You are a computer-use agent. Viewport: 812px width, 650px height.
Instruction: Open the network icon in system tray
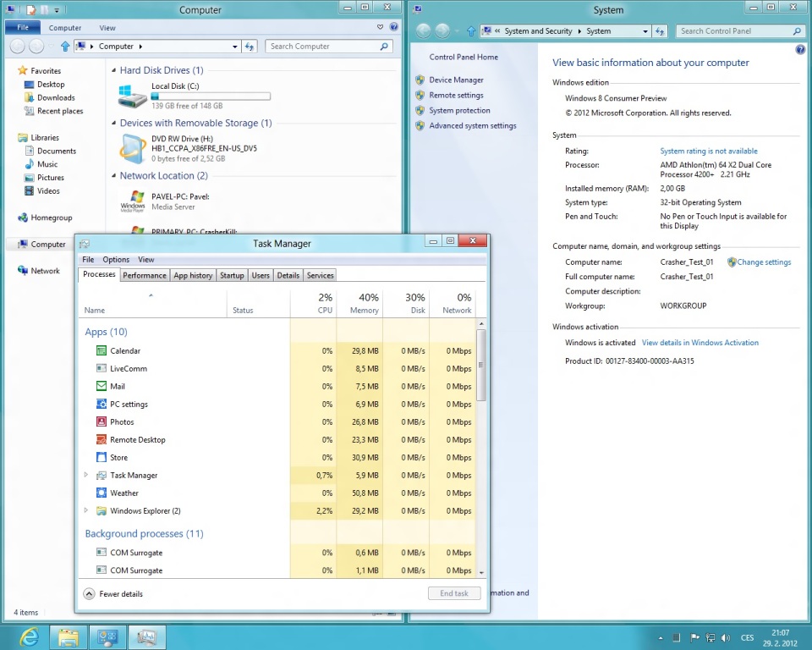pos(710,638)
